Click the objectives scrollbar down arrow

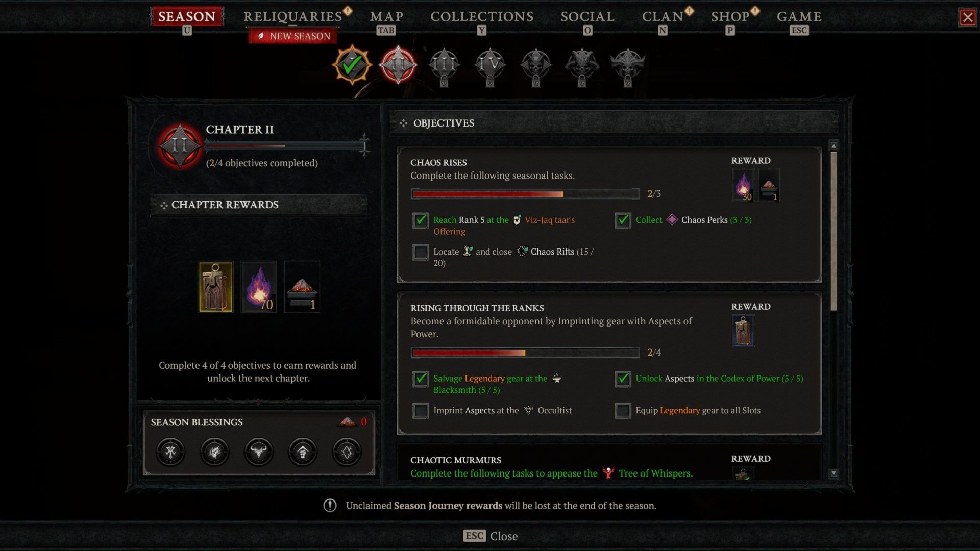click(834, 473)
